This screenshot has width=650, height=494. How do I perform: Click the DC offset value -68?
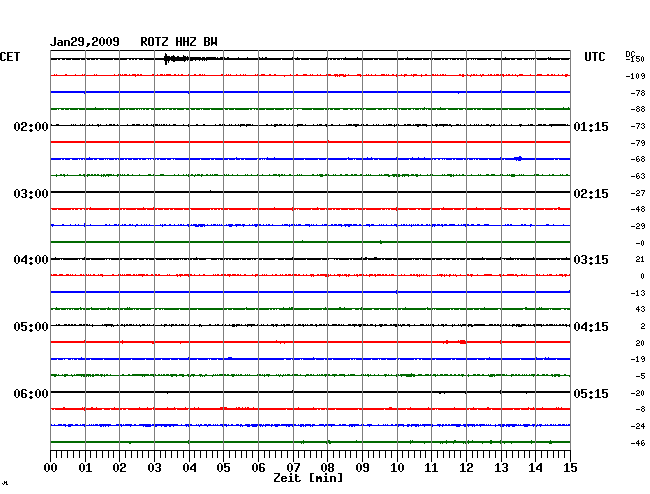pyautogui.click(x=638, y=159)
